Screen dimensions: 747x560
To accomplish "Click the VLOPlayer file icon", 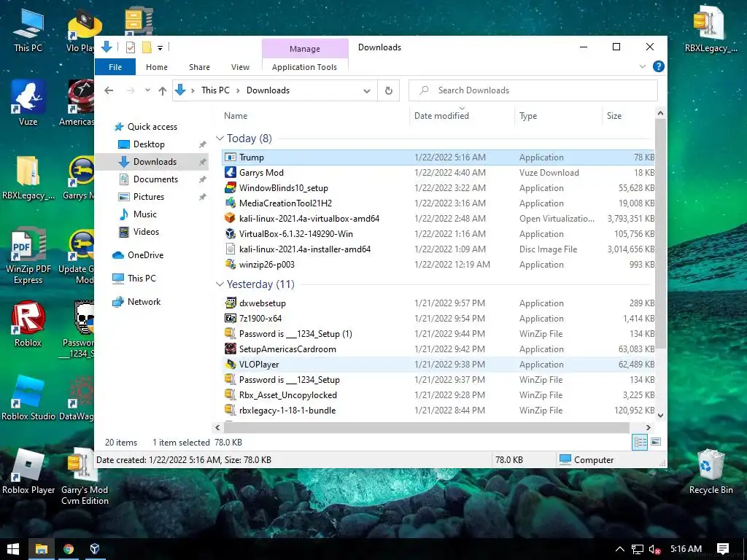I will [231, 364].
